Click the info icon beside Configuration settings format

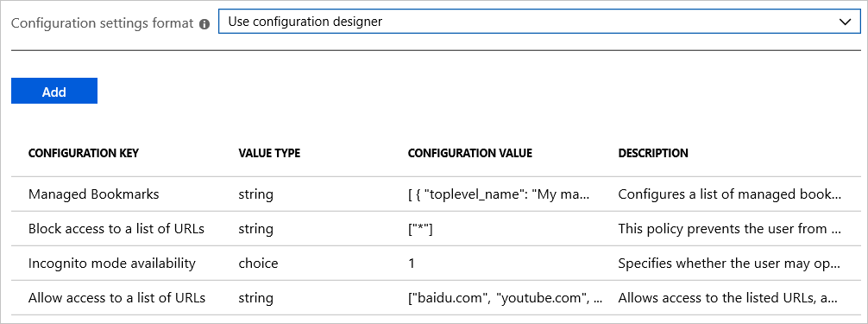(x=204, y=24)
